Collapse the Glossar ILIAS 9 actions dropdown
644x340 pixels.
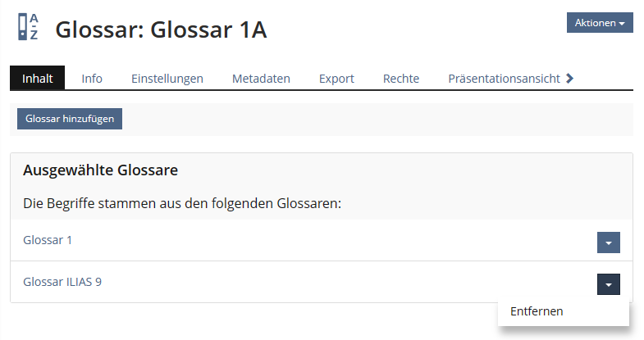coord(608,284)
